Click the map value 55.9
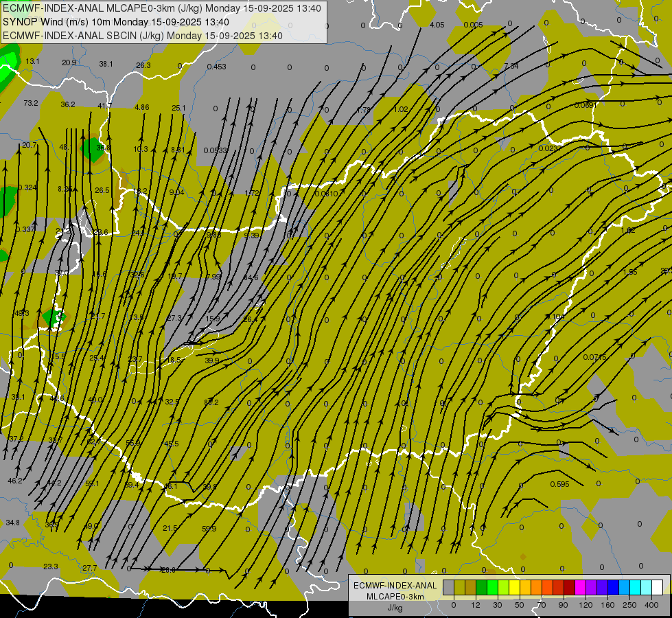Screen dimensions: 672x618 click(133, 443)
